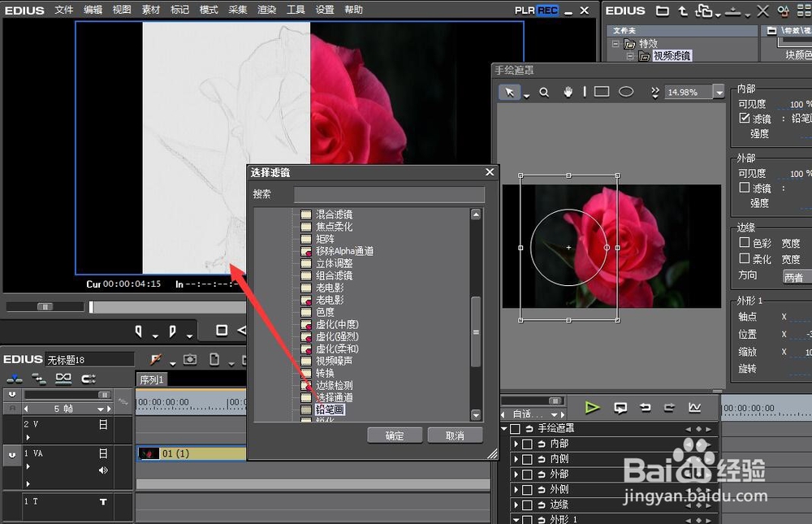
Task: Open the selection tool dropdown arrow
Action: 526,96
